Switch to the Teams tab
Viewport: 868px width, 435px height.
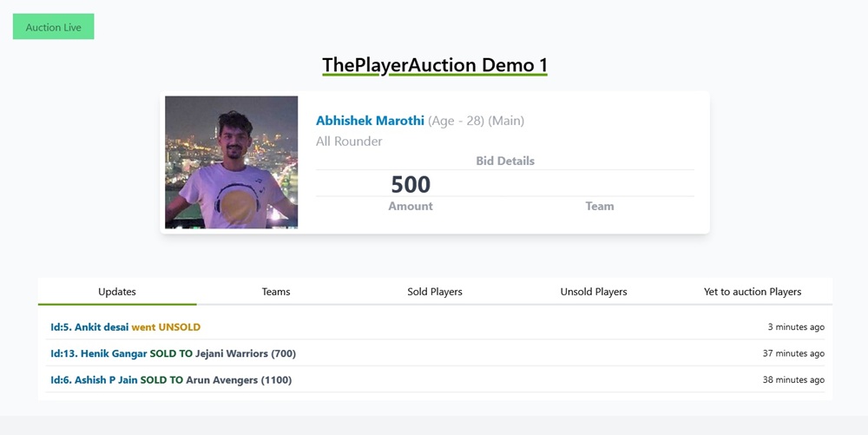(276, 292)
